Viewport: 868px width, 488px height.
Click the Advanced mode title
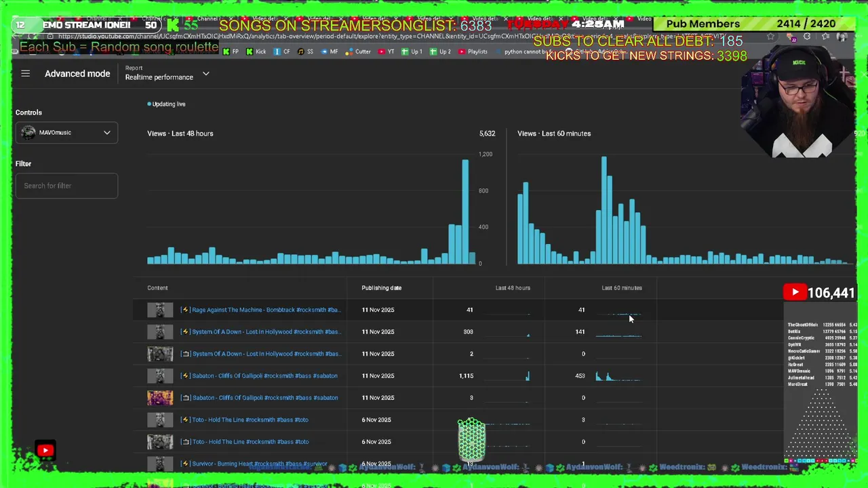coord(77,73)
